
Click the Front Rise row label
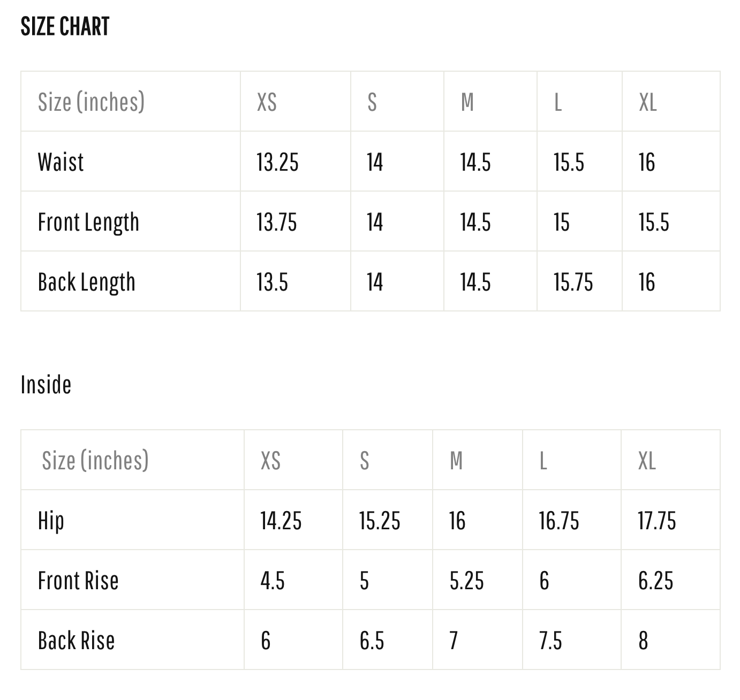tap(78, 581)
